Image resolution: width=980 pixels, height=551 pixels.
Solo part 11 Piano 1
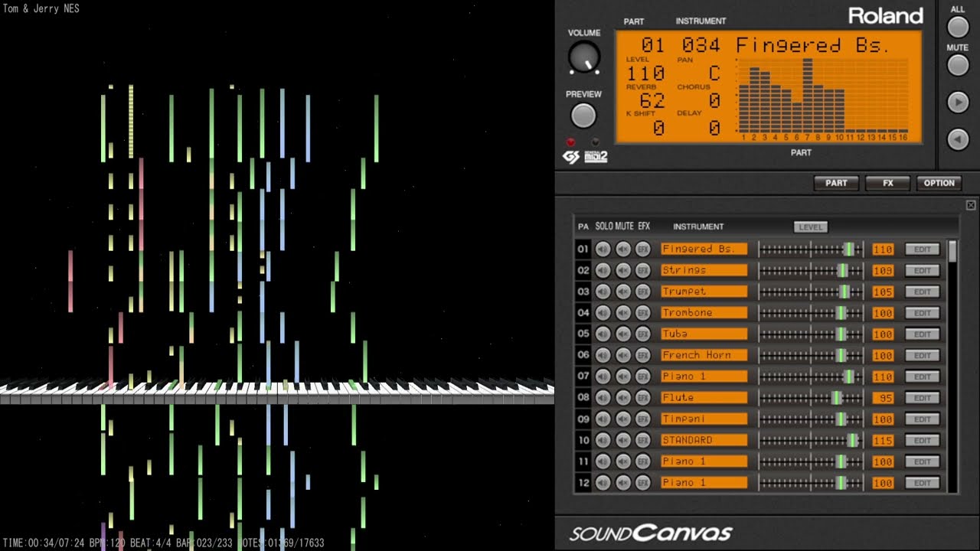pyautogui.click(x=603, y=461)
